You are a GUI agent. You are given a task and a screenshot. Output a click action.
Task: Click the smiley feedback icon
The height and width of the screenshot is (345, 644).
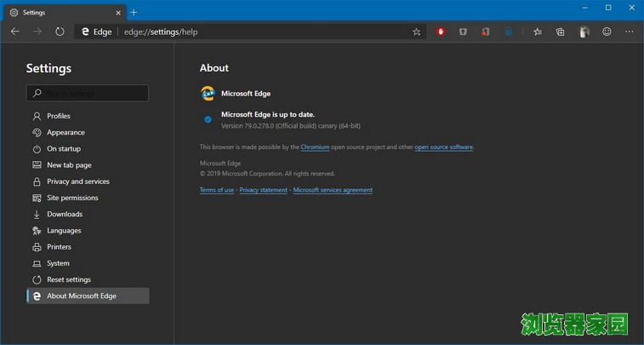pyautogui.click(x=607, y=32)
